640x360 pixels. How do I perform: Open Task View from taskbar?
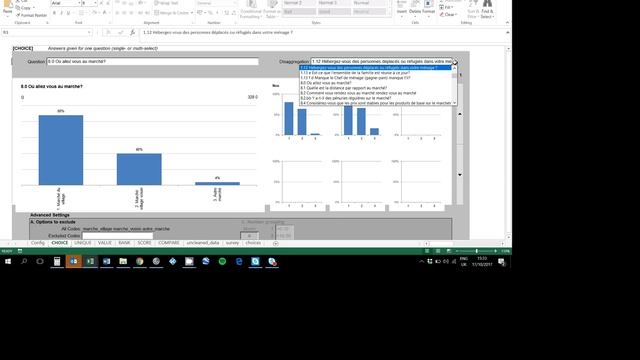point(40,261)
